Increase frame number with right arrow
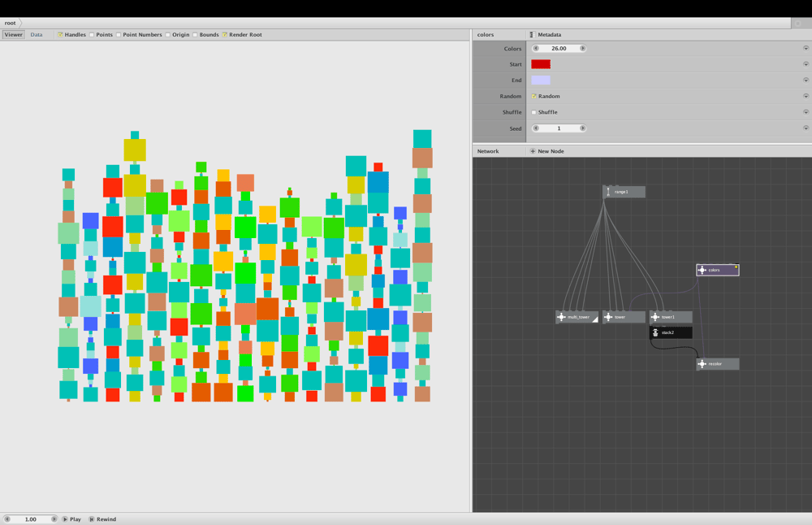The height and width of the screenshot is (525, 812). pyautogui.click(x=54, y=518)
